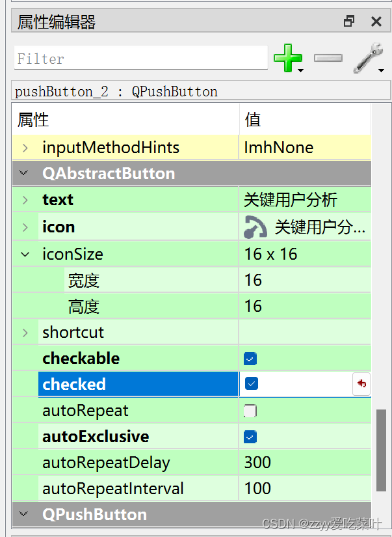Select the 高度 sub-property label

click(x=84, y=307)
